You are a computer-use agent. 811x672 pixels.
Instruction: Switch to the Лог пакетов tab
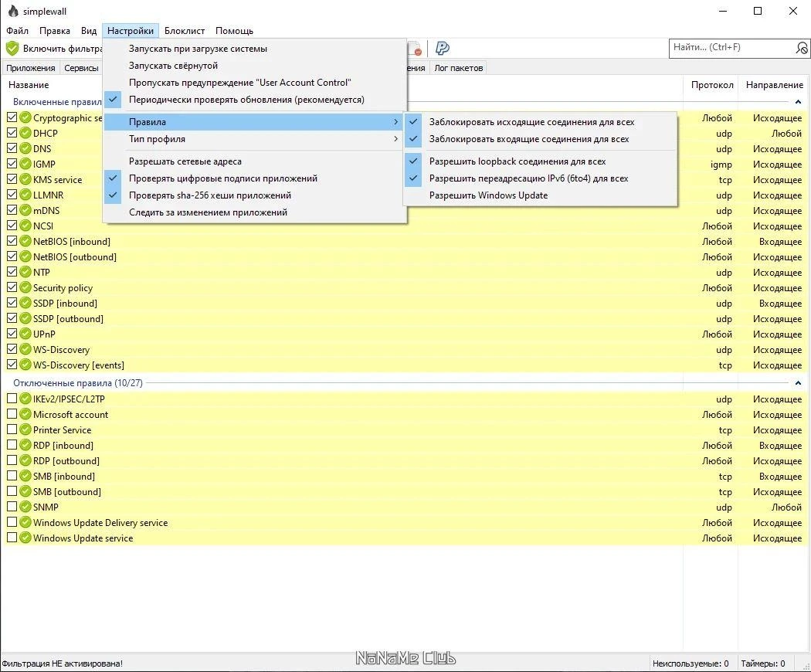pyautogui.click(x=458, y=68)
